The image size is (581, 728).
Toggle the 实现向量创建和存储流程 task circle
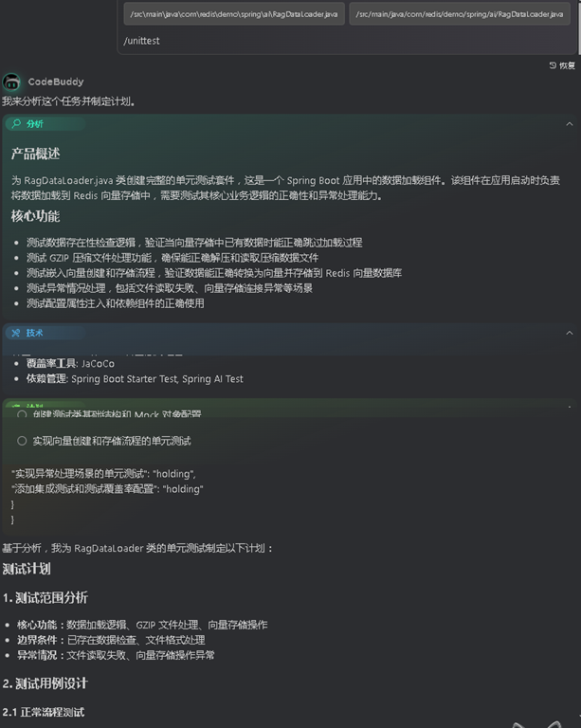point(22,441)
